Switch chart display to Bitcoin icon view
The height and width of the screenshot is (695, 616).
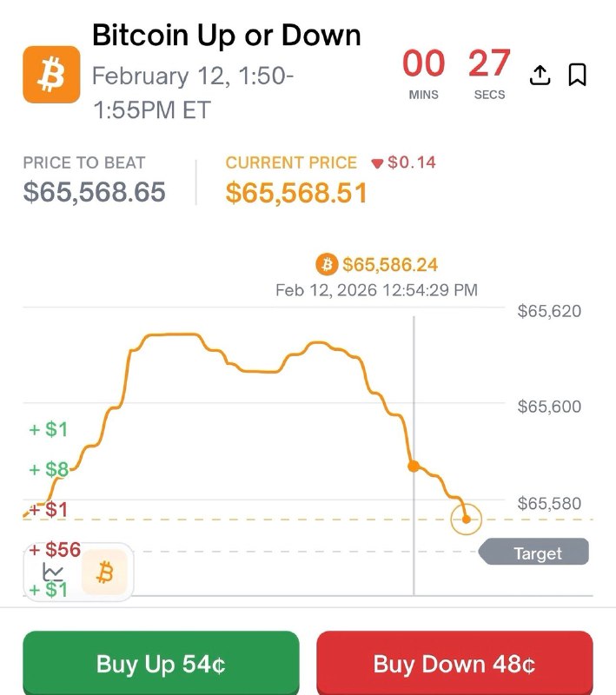point(104,571)
